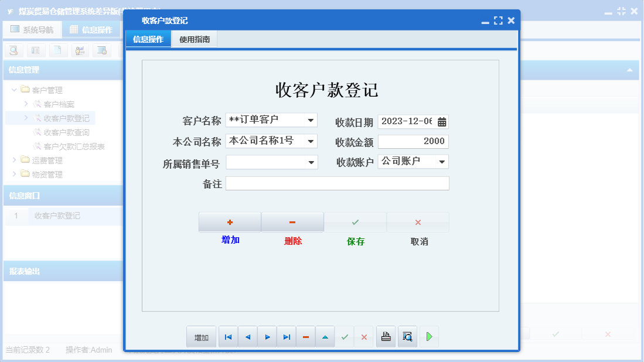Click the print icon in the bottom toolbar
This screenshot has height=362, width=644.
386,336
